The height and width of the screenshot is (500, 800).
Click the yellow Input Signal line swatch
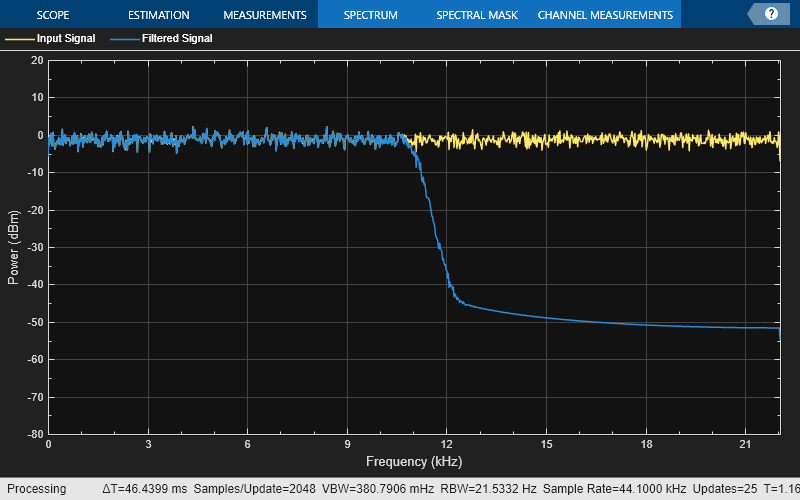19,39
